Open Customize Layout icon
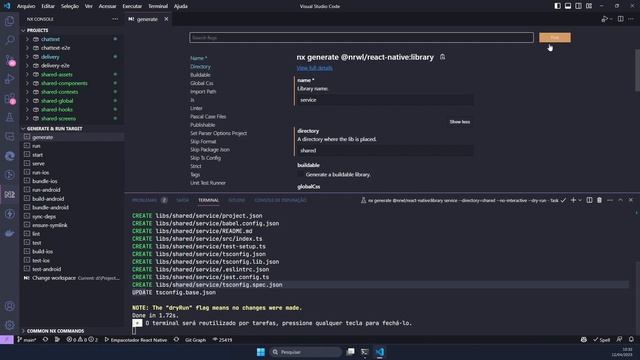Viewport: 640px width, 360px height. (589, 6)
